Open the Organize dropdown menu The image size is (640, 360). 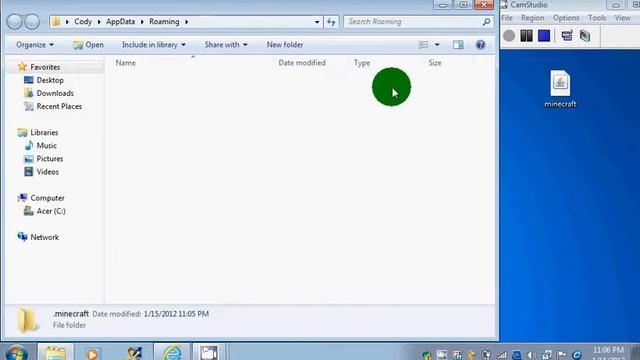point(35,45)
